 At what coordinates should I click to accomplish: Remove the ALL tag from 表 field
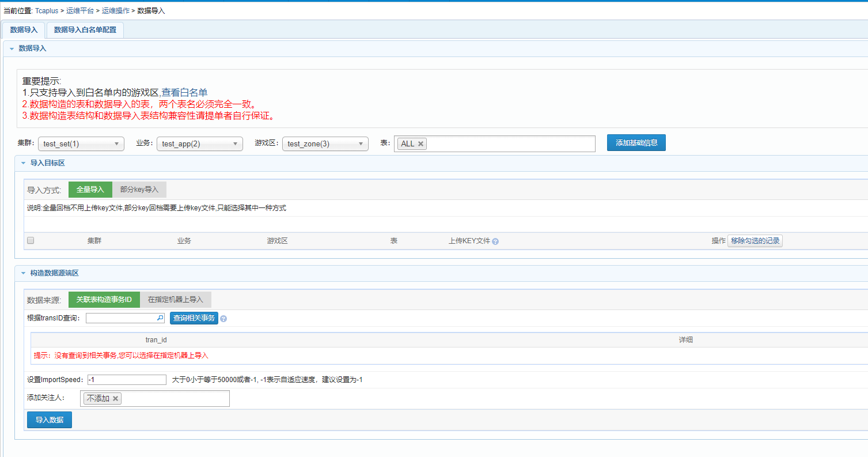pyautogui.click(x=421, y=144)
